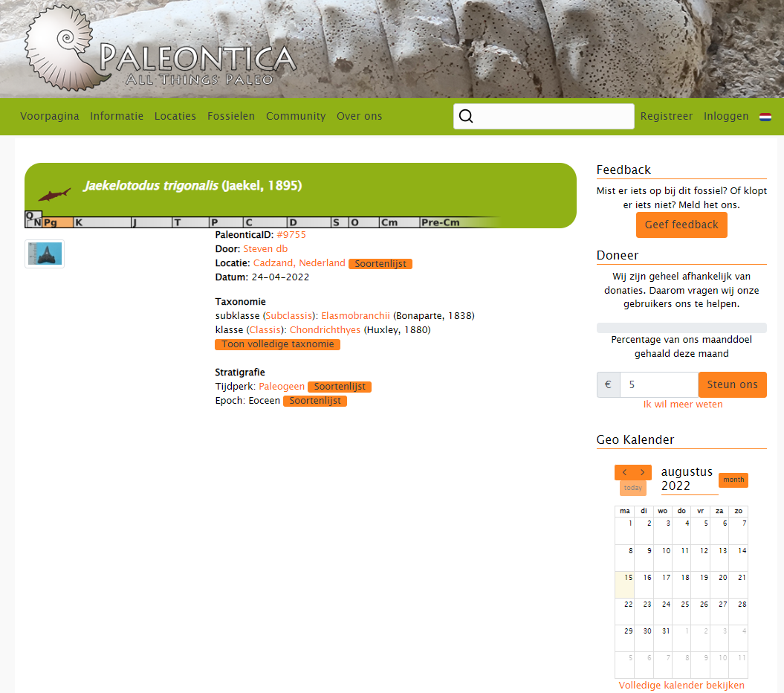Go to next month in calendar
784x693 pixels.
tap(643, 473)
